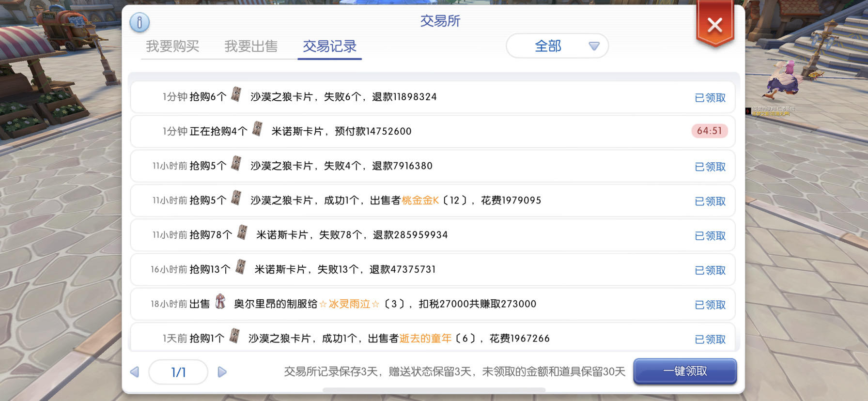Switch to the 我要出售 tab

pyautogui.click(x=251, y=46)
